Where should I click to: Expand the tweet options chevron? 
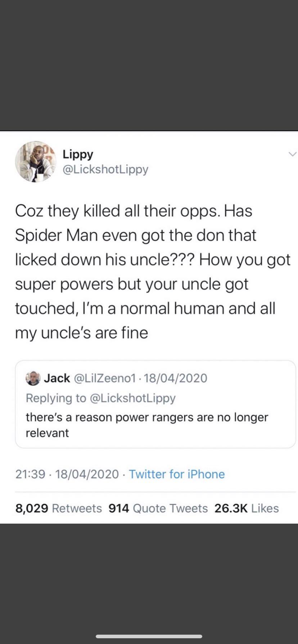[292, 153]
